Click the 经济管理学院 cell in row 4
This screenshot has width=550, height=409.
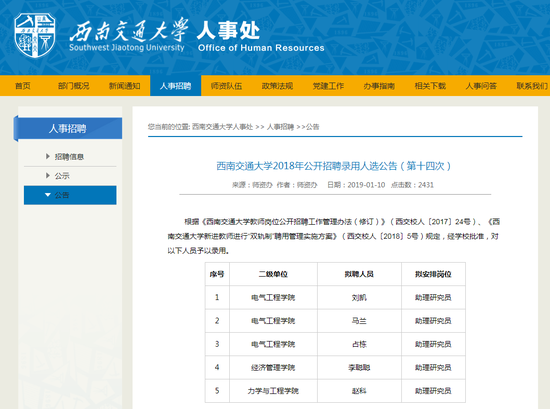tap(273, 368)
